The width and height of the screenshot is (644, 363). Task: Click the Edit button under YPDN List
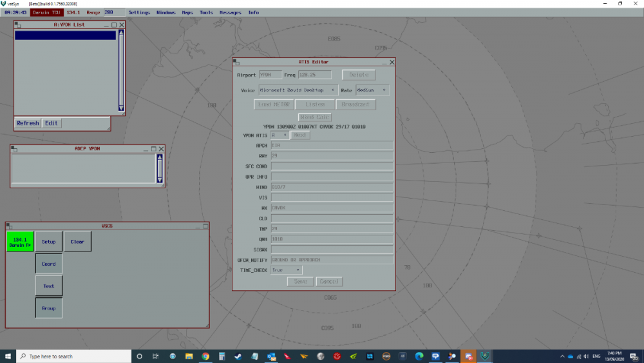pos(51,123)
